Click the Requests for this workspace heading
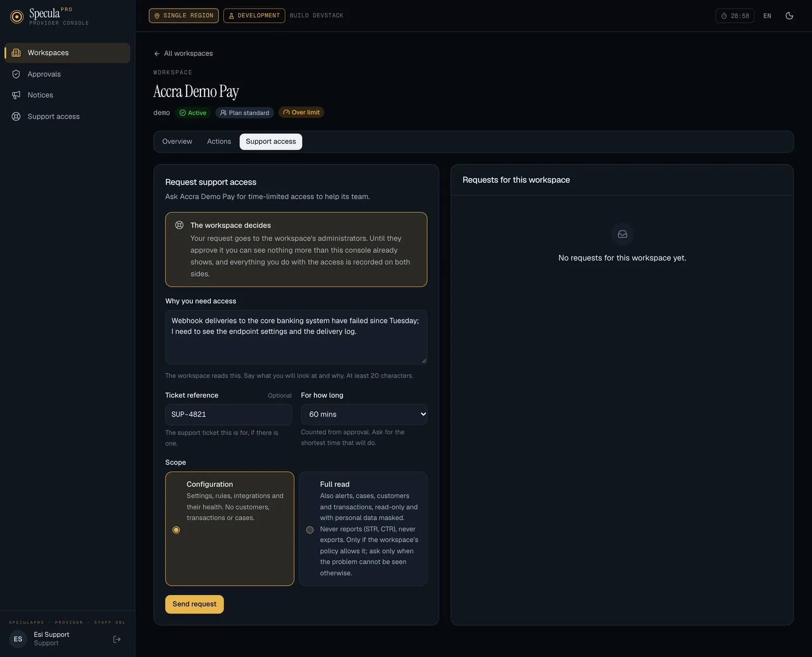The width and height of the screenshot is (812, 657). (x=516, y=180)
